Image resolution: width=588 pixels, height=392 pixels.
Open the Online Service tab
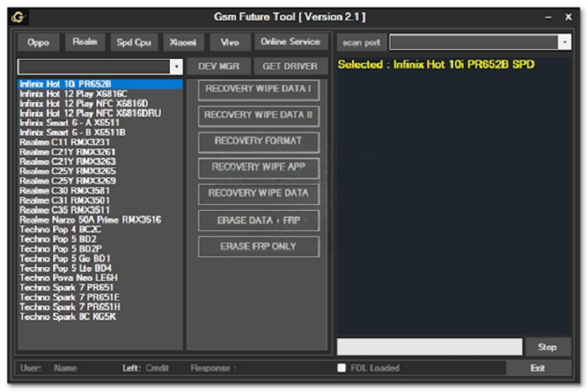click(x=290, y=42)
